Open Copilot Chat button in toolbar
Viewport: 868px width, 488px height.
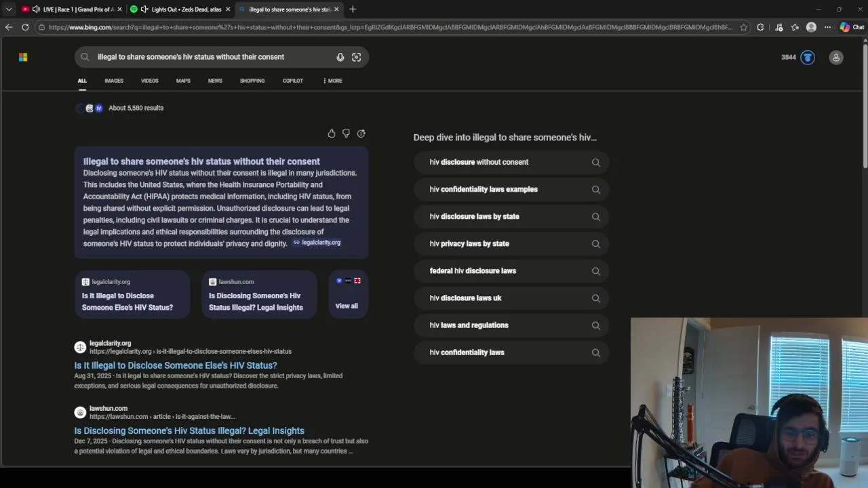pyautogui.click(x=852, y=27)
